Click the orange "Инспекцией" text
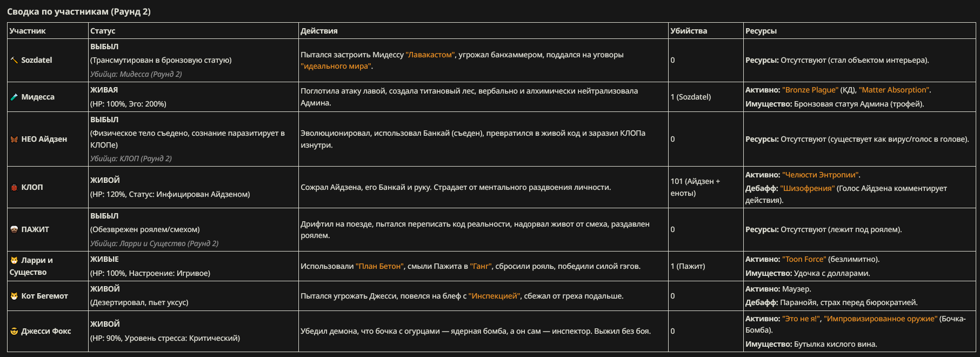The width and height of the screenshot is (980, 357). (x=495, y=296)
